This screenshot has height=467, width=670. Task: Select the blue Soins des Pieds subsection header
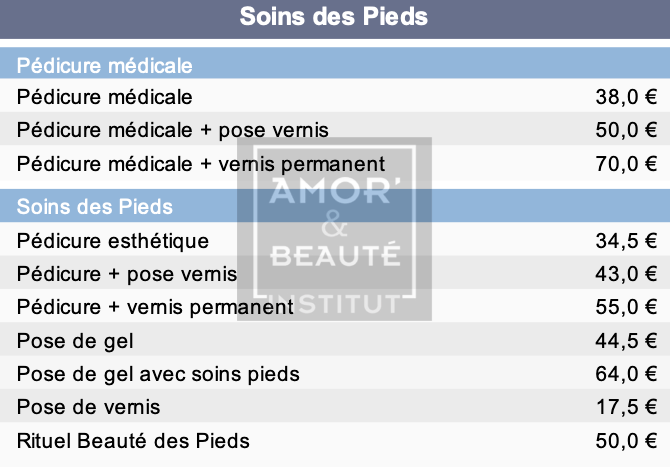tap(335, 206)
